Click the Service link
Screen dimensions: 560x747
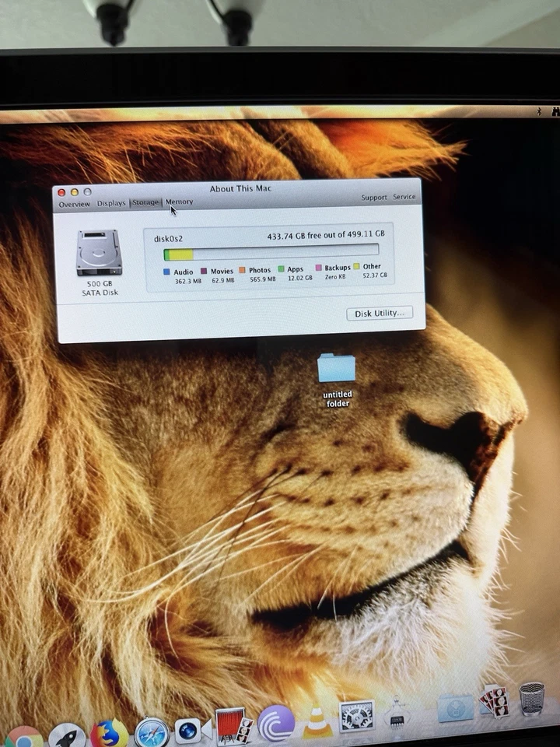[404, 197]
